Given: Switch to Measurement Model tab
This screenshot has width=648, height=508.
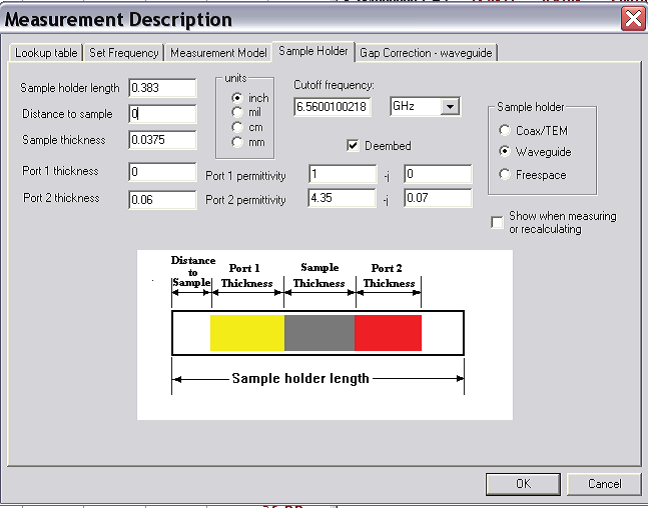Looking at the screenshot, I should click(218, 53).
